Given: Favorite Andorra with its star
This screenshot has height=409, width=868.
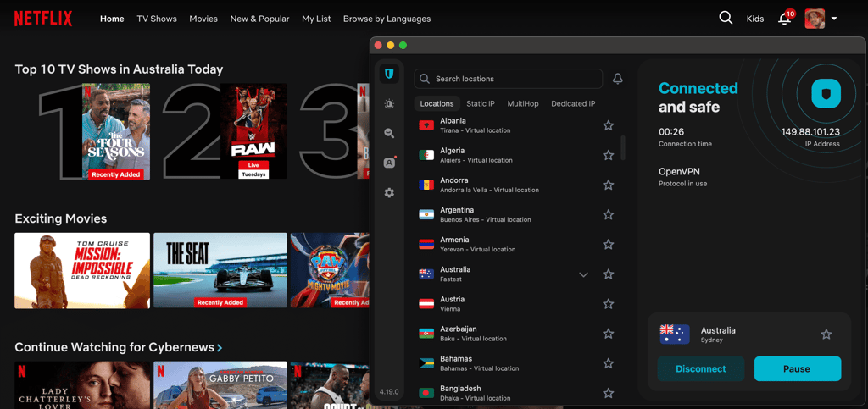Looking at the screenshot, I should (609, 185).
